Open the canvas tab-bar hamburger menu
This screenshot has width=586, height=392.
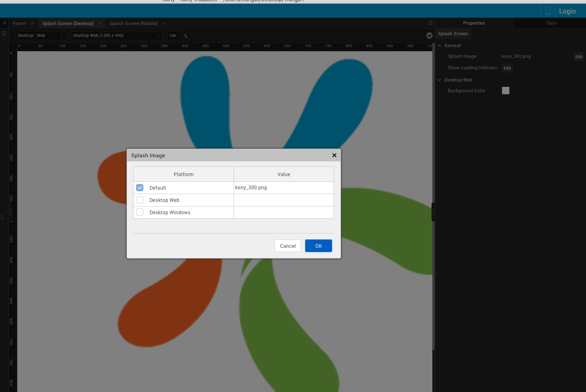430,23
